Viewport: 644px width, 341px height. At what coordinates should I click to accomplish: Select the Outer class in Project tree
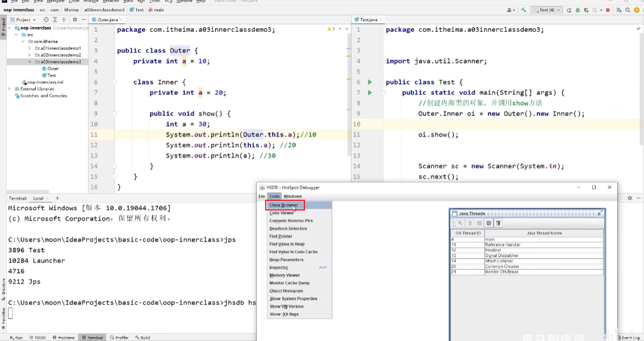(50, 69)
